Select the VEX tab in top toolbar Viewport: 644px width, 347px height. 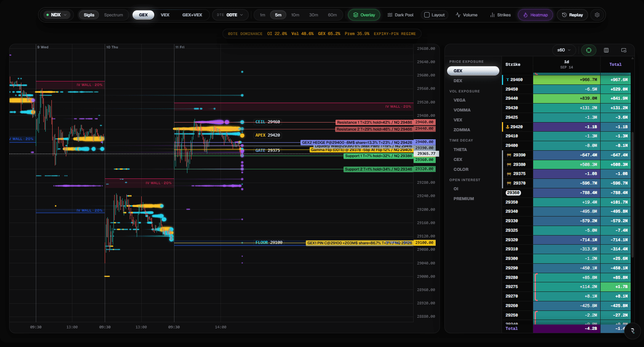pyautogui.click(x=165, y=15)
